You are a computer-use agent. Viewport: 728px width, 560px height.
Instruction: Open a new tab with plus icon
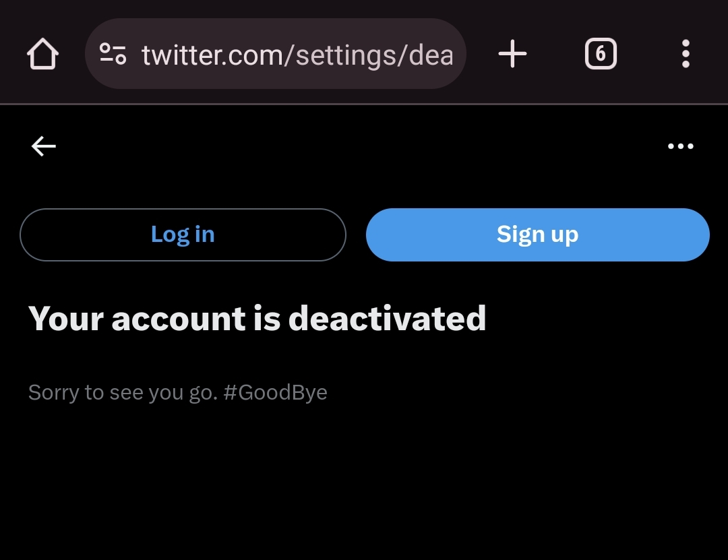512,54
